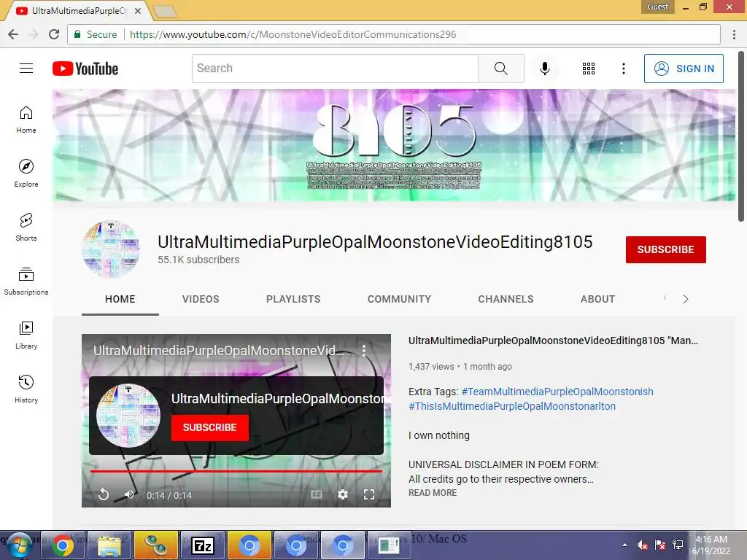Viewport: 747px width, 560px height.
Task: Open the featured video title link
Action: click(553, 341)
